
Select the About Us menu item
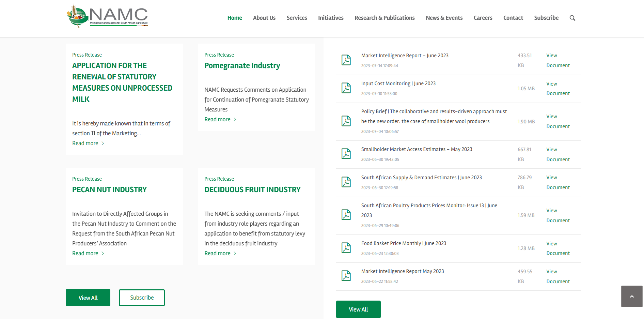pos(264,18)
